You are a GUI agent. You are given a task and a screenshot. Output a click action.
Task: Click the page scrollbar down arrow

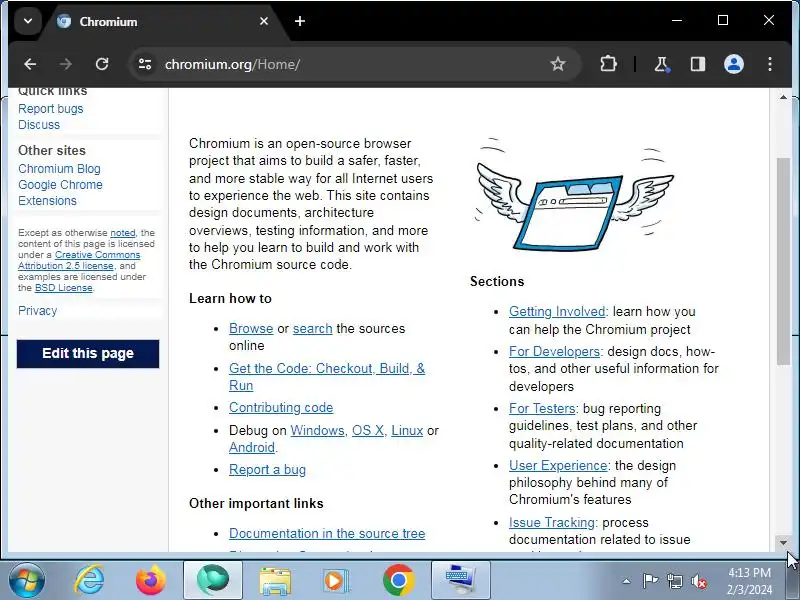783,543
